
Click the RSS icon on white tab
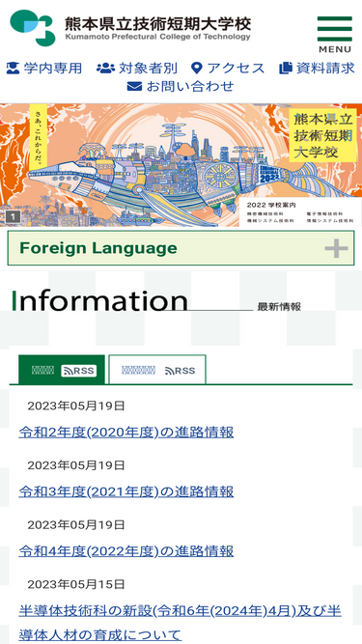[180, 371]
